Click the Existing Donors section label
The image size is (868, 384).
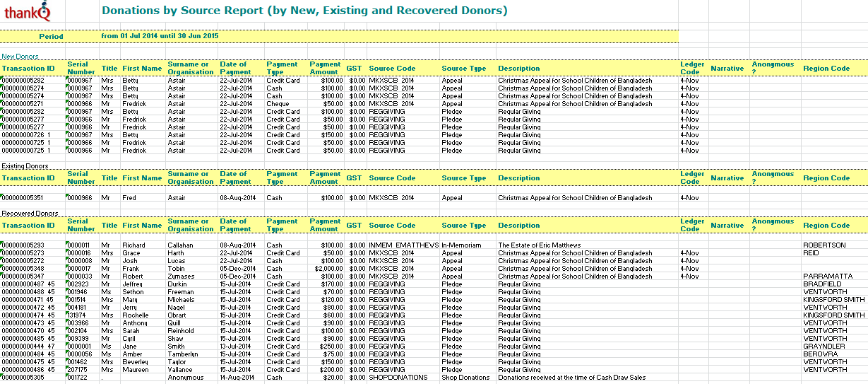pos(25,166)
